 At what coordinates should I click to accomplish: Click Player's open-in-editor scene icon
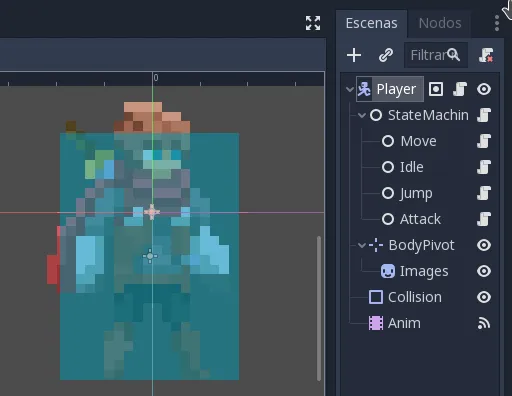coord(436,89)
